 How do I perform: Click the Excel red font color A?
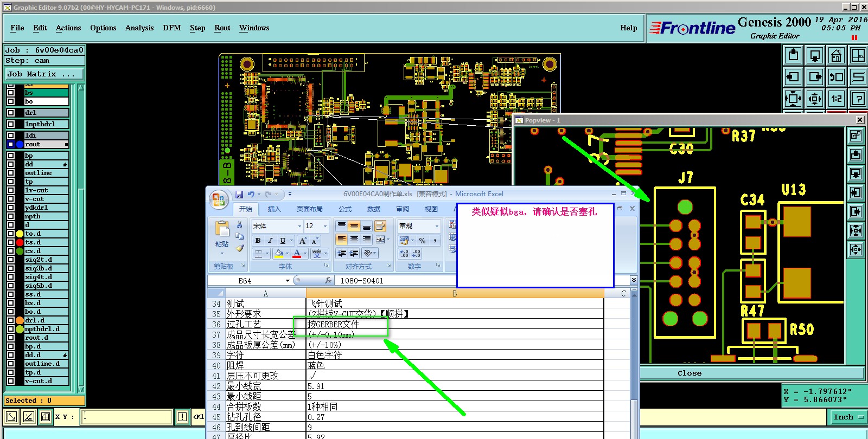[x=297, y=254]
